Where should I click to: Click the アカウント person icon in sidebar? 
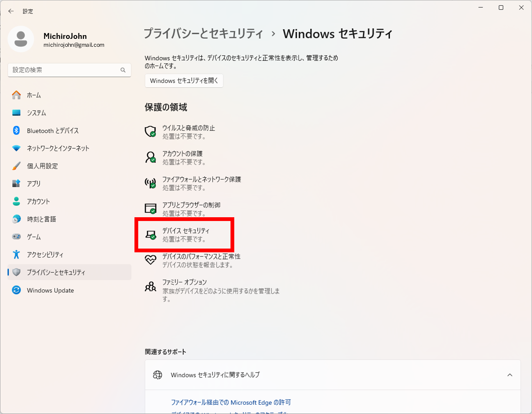click(16, 201)
